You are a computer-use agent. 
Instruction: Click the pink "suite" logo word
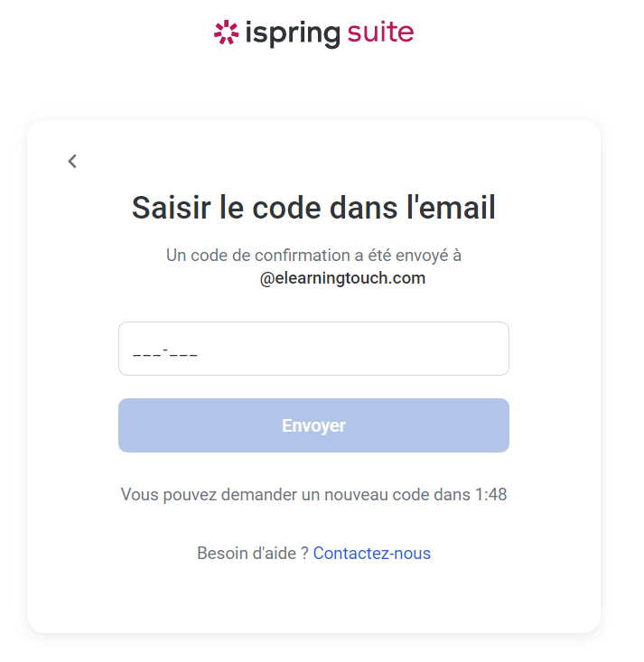click(380, 33)
